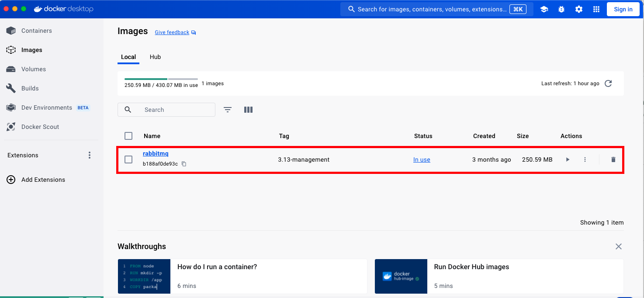644x298 pixels.
Task: Click the 250.59 MB size cell
Action: (x=537, y=159)
